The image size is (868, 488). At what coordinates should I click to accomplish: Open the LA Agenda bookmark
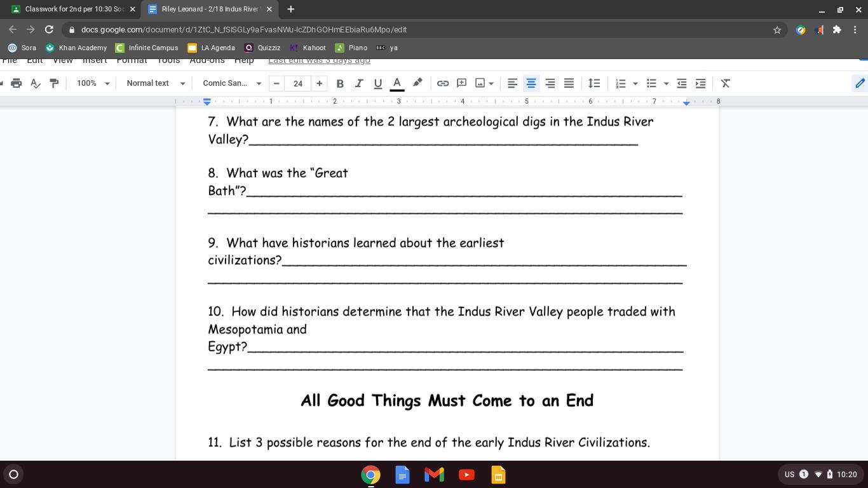point(212,48)
